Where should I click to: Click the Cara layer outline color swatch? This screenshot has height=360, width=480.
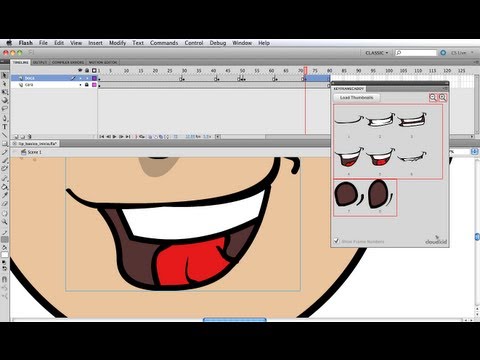94,85
